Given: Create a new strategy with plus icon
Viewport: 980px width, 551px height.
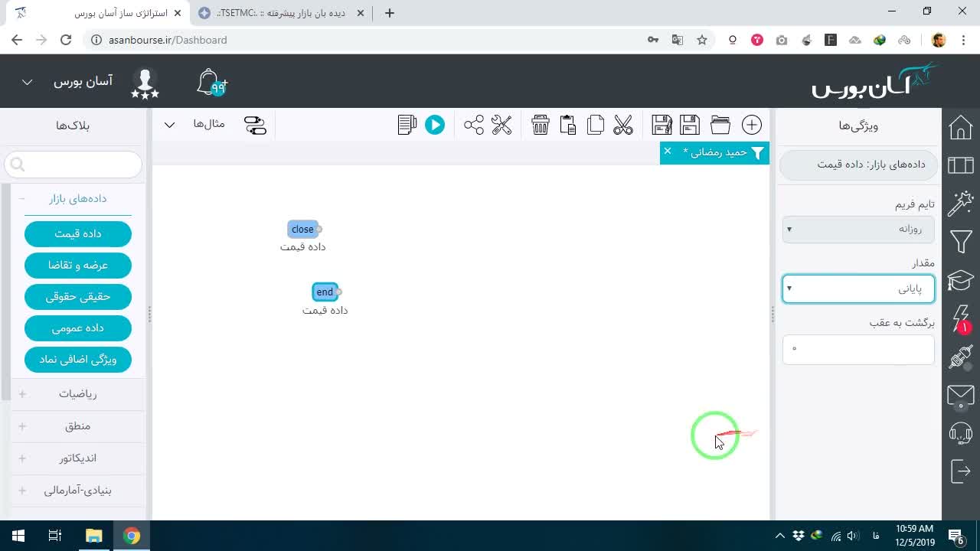Looking at the screenshot, I should click(752, 126).
